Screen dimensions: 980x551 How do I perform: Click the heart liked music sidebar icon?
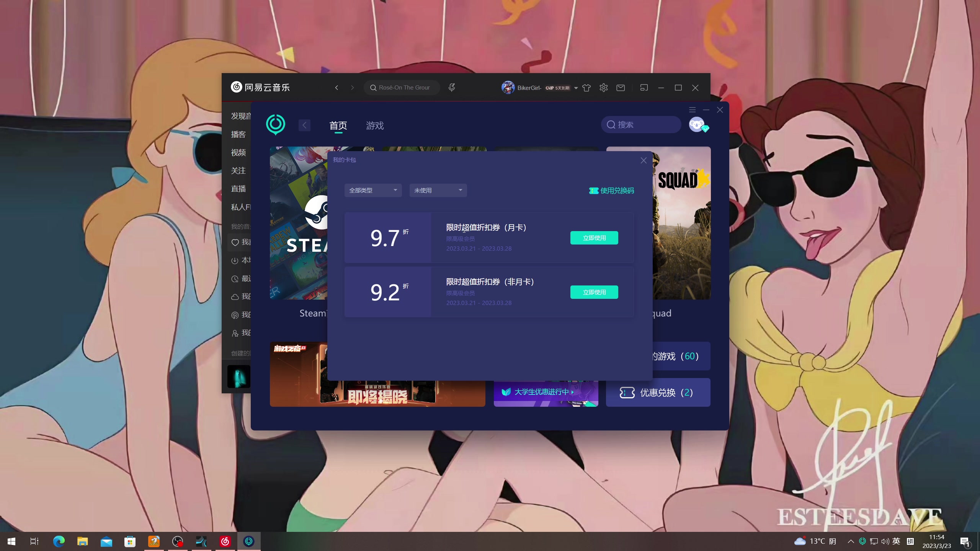click(x=235, y=242)
